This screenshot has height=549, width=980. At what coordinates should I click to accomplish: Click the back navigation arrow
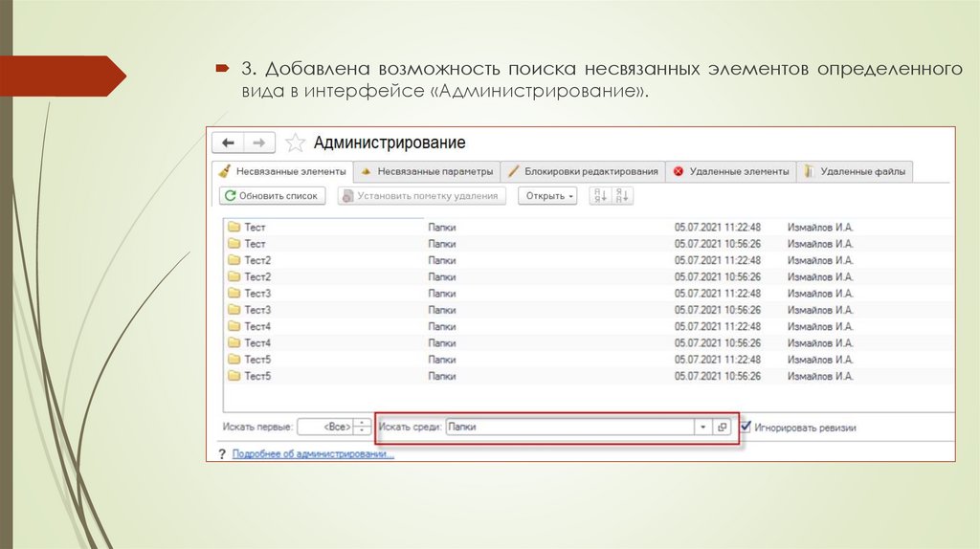tap(228, 143)
